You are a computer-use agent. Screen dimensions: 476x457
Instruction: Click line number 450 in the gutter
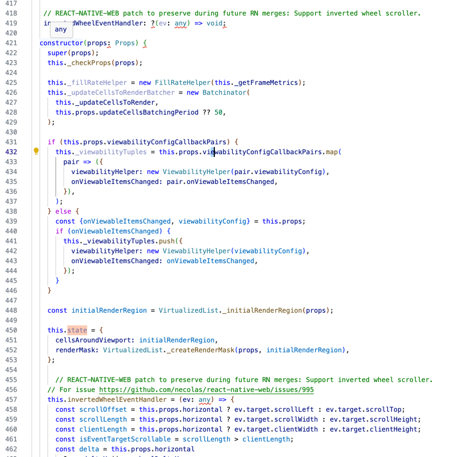tap(11, 330)
